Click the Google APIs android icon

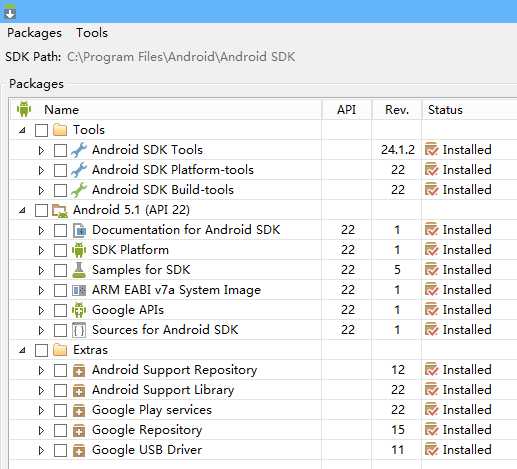pos(79,310)
